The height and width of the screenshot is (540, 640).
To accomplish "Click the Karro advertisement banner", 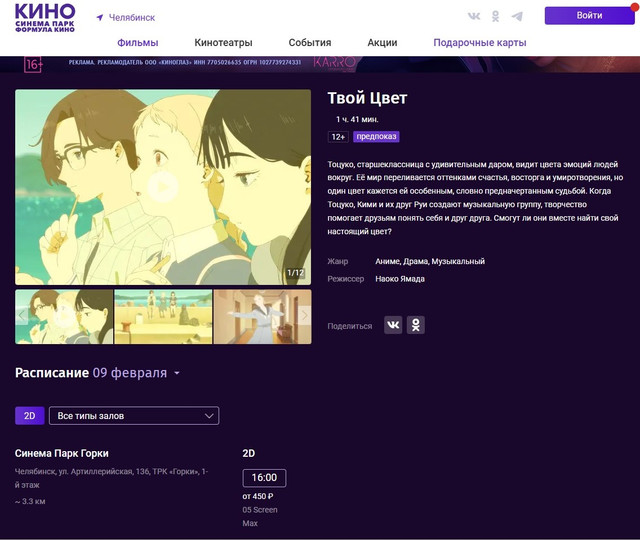I will pos(320,64).
